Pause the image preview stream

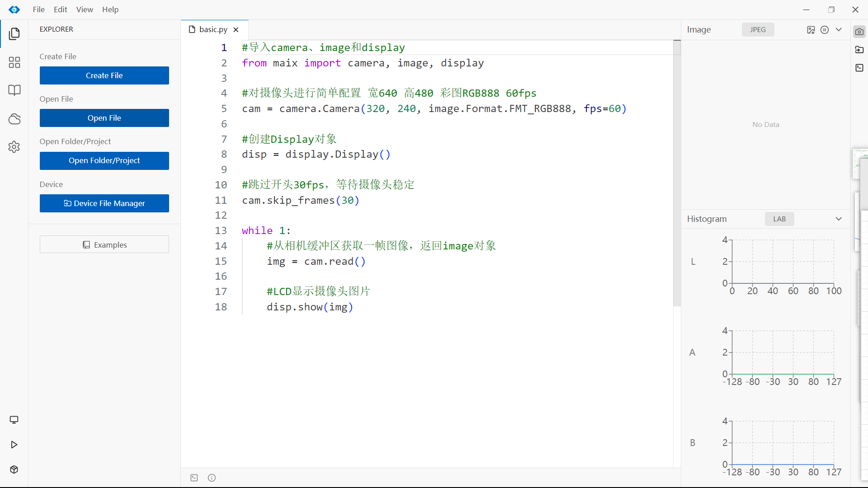[825, 30]
